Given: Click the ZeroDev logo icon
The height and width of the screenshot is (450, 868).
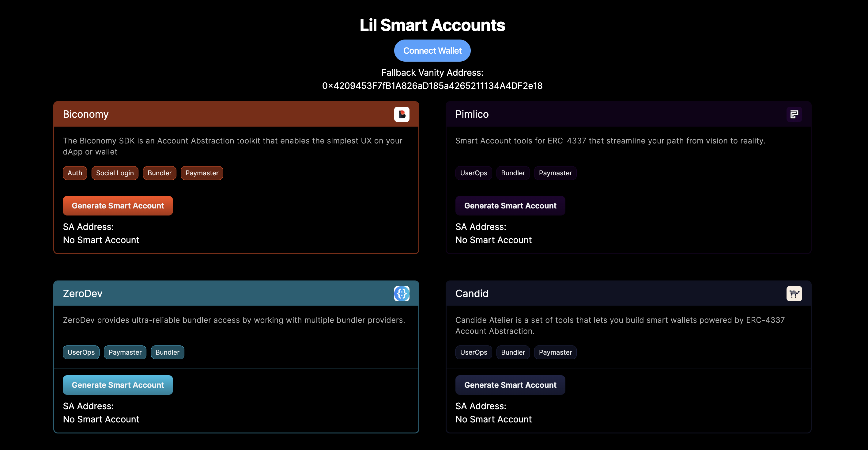Looking at the screenshot, I should (402, 293).
